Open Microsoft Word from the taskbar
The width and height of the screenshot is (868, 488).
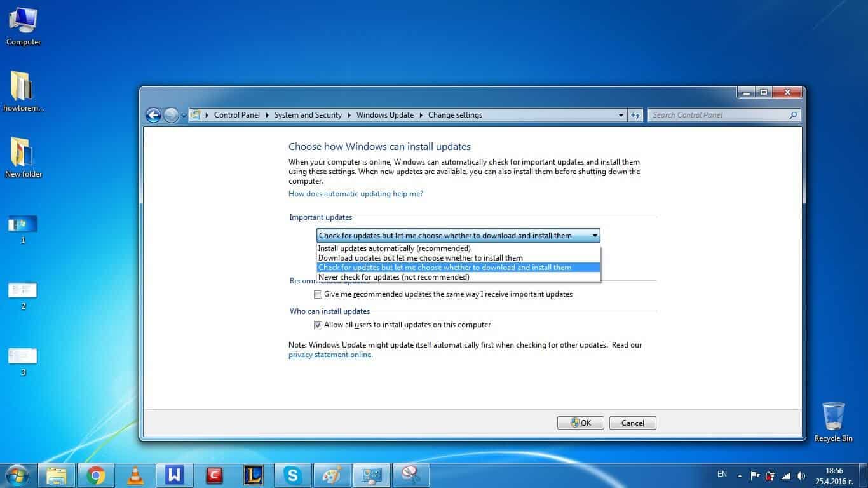pyautogui.click(x=175, y=475)
